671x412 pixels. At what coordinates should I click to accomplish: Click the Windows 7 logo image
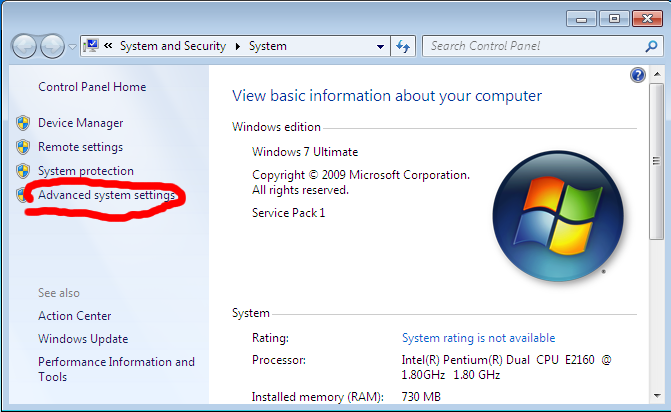(558, 216)
